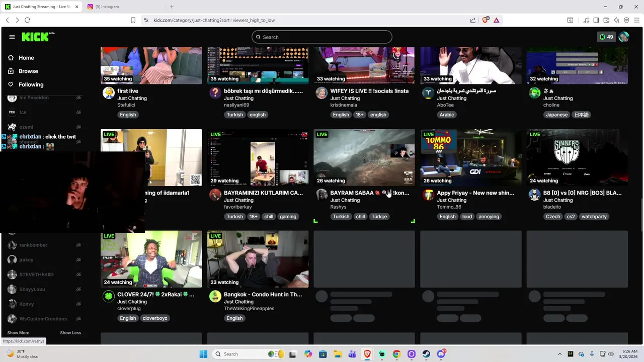Go to Home in sidebar
The width and height of the screenshot is (644, 362).
pos(26,58)
